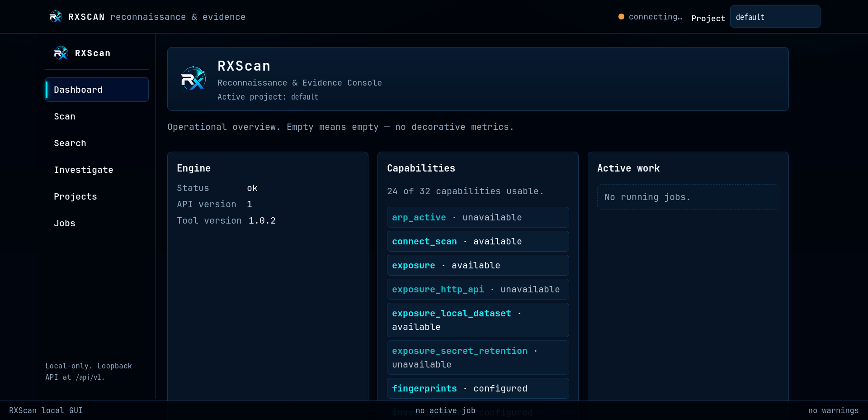Select exposure_secret_retention capability
This screenshot has width=868, height=420.
478,358
